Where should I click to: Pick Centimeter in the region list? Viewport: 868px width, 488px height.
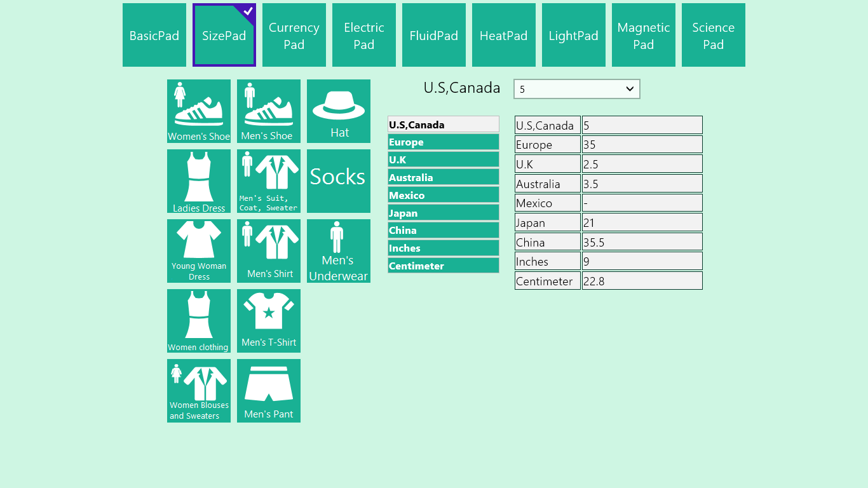[443, 266]
